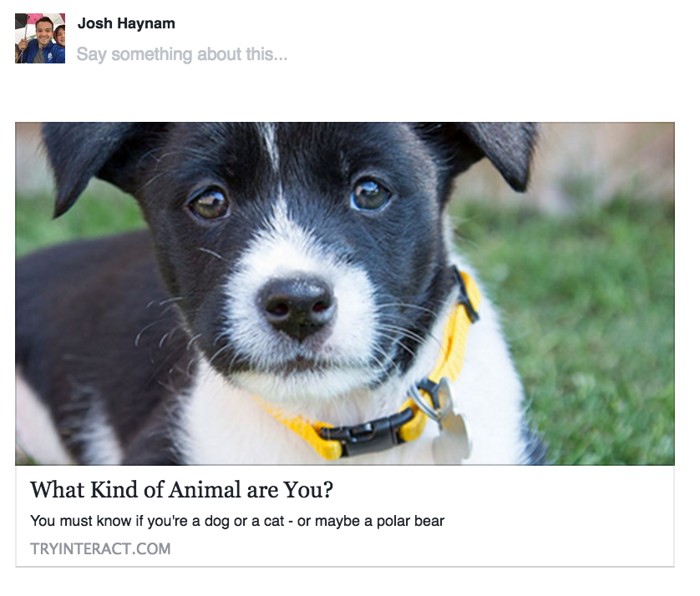Click Josh Haynam's profile picture
Screen dimensions: 700x596
(x=40, y=38)
